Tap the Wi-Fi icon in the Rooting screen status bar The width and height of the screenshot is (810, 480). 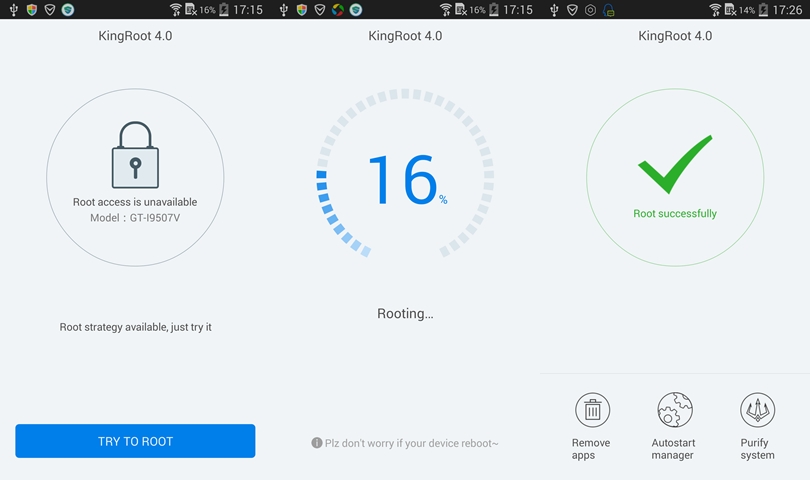[445, 9]
